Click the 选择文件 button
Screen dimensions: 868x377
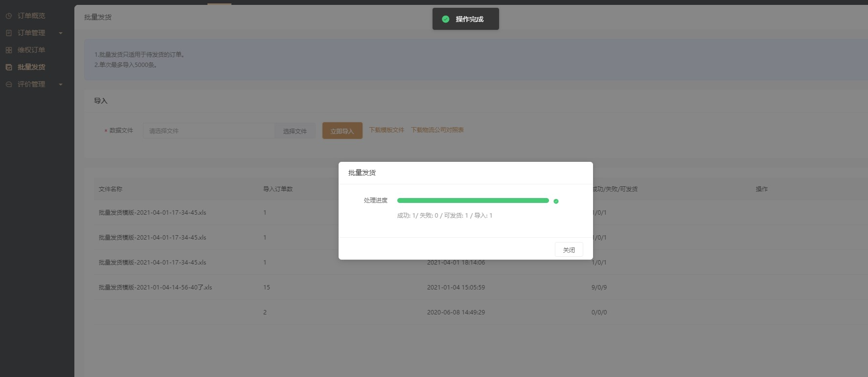coord(295,131)
